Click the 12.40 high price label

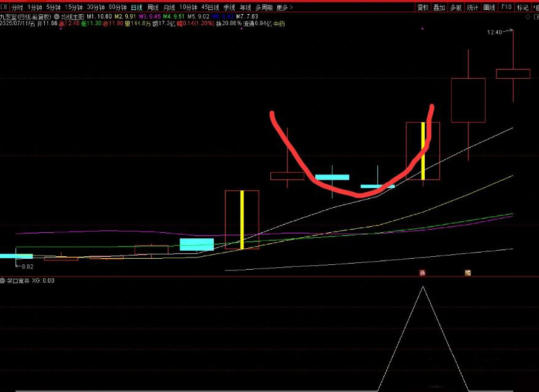495,32
